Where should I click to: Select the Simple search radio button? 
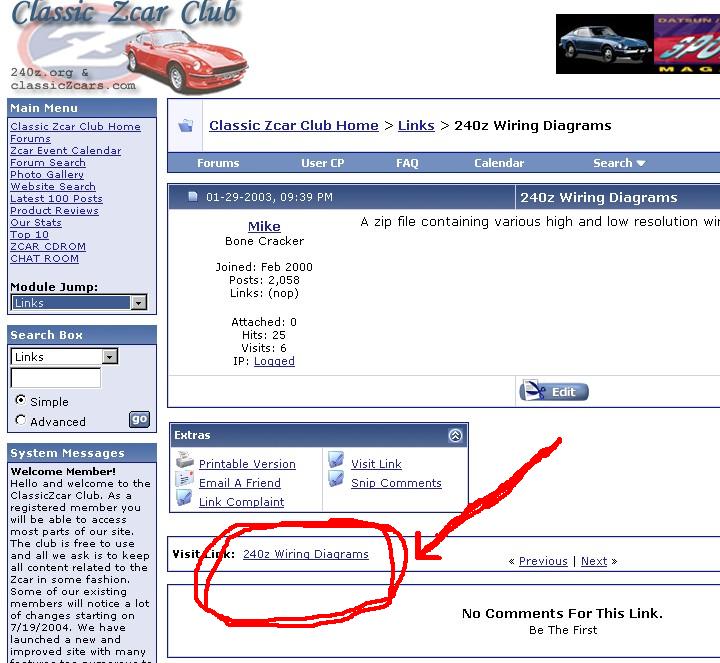tap(20, 400)
